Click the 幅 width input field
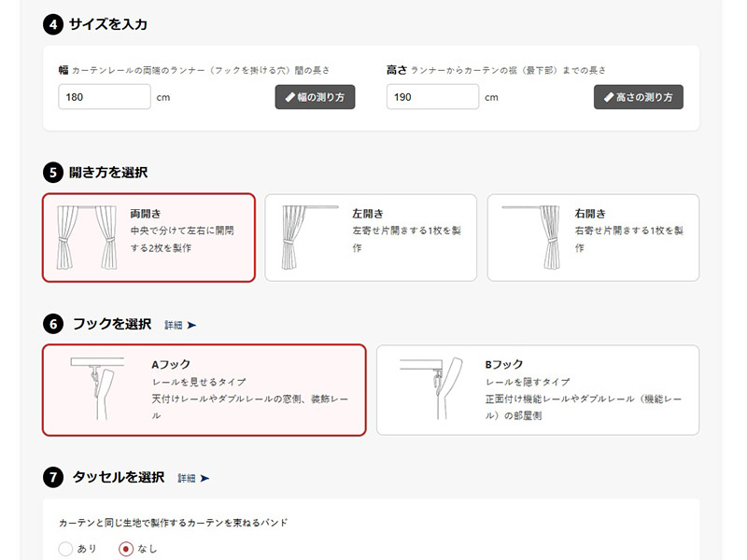 104,97
